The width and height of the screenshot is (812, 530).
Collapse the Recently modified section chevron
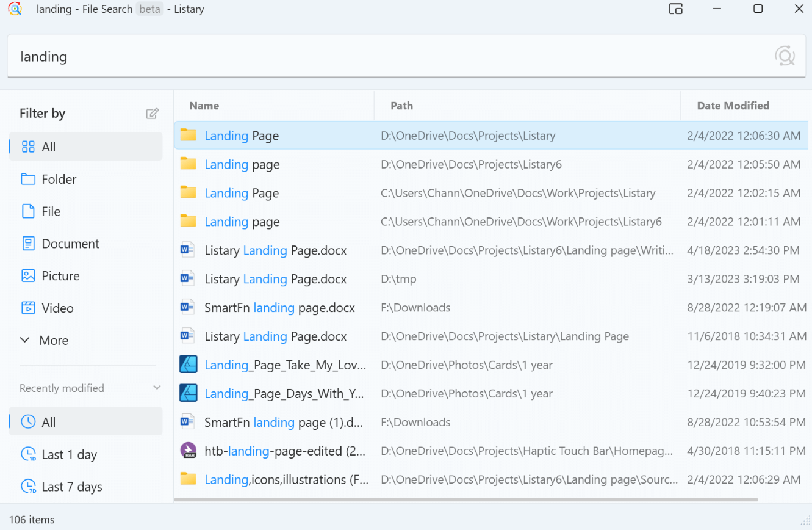[x=157, y=388]
